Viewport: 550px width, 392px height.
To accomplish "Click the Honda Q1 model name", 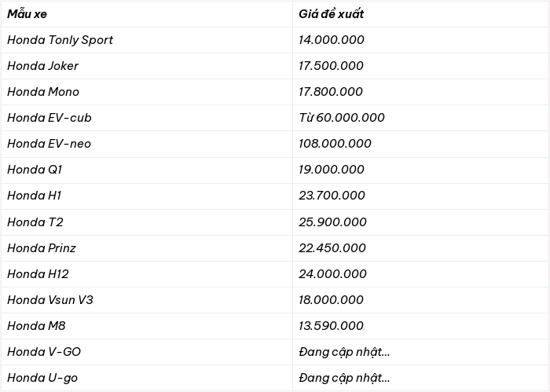I will tap(35, 170).
